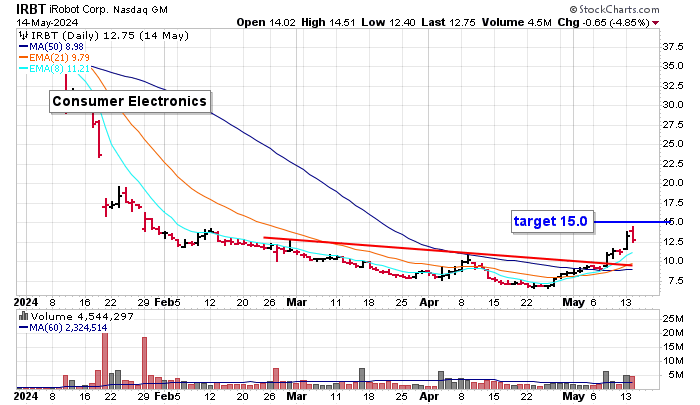Click the 25.0 price axis label
This screenshot has height=405, width=700.
pos(673,144)
